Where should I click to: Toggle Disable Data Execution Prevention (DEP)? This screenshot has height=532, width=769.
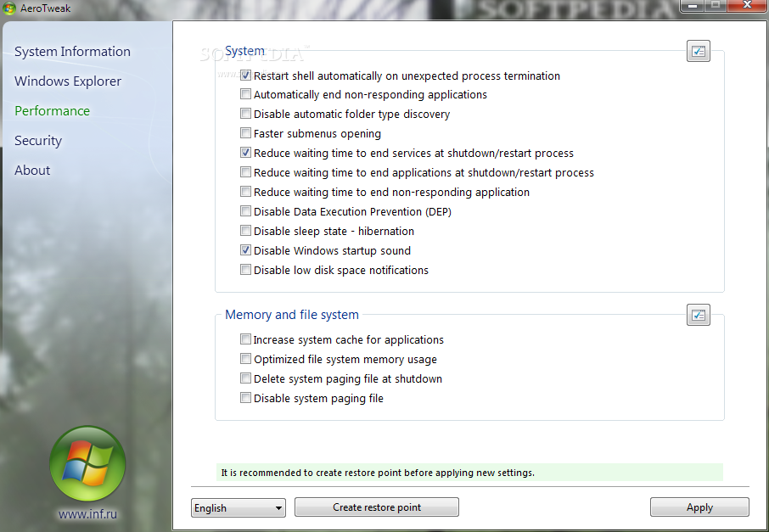point(245,211)
